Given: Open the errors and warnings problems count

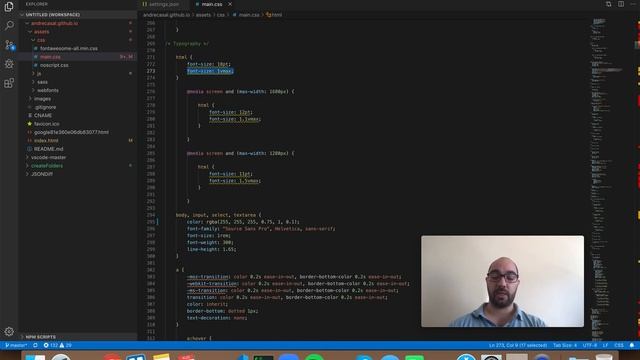Looking at the screenshot, I should [58, 345].
